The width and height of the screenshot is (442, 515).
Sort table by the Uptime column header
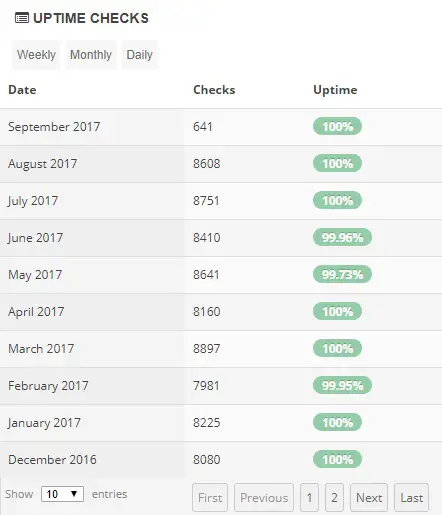[x=335, y=90]
